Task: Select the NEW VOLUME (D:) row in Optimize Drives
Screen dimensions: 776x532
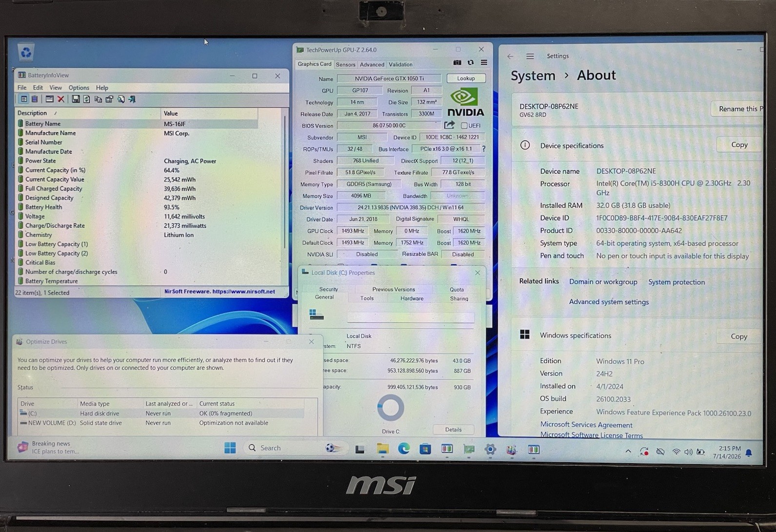Action: pos(161,423)
